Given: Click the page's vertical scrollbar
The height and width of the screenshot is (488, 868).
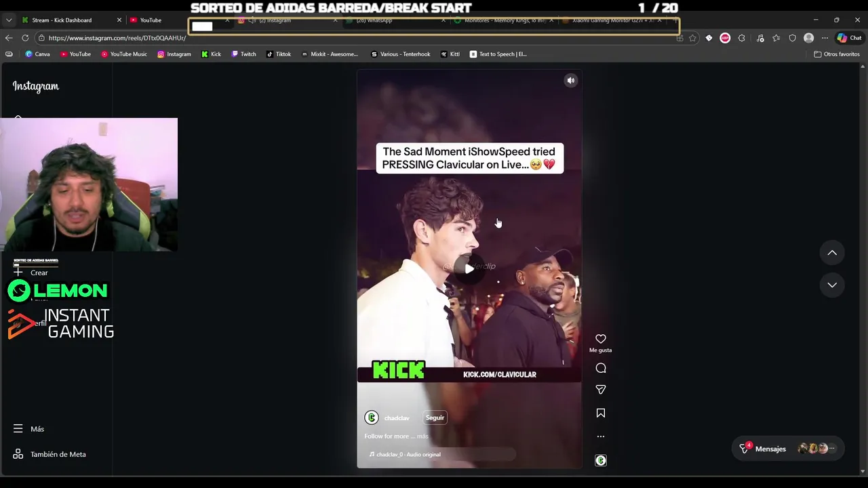Looking at the screenshot, I should point(863,268).
